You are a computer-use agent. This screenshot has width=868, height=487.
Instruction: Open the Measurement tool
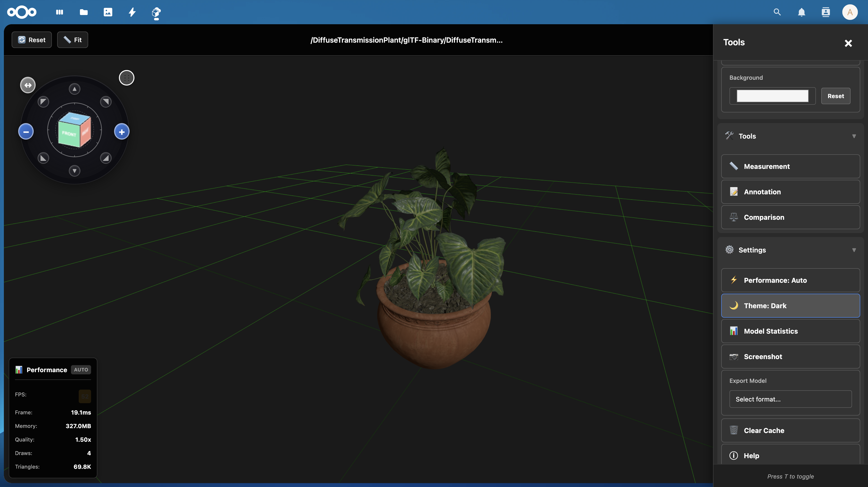click(x=790, y=166)
